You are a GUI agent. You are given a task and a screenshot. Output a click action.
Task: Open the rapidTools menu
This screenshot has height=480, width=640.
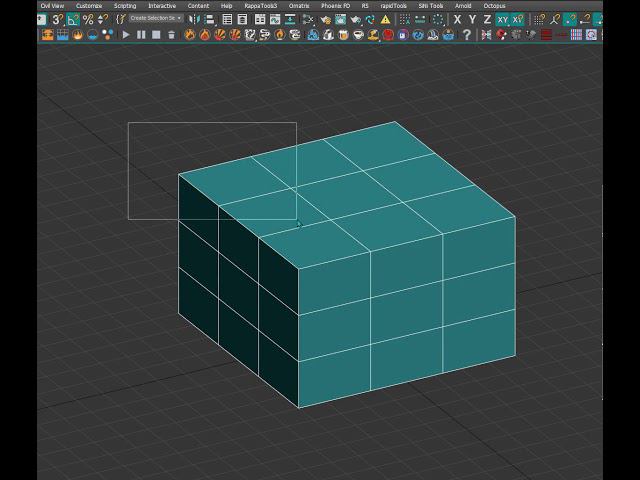click(393, 6)
